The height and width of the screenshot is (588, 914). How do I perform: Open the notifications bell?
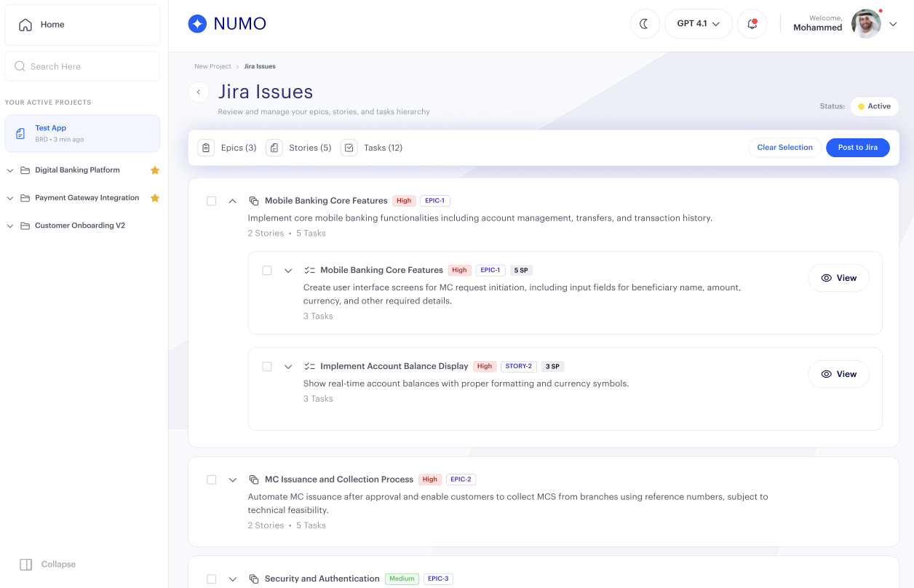[x=752, y=24]
